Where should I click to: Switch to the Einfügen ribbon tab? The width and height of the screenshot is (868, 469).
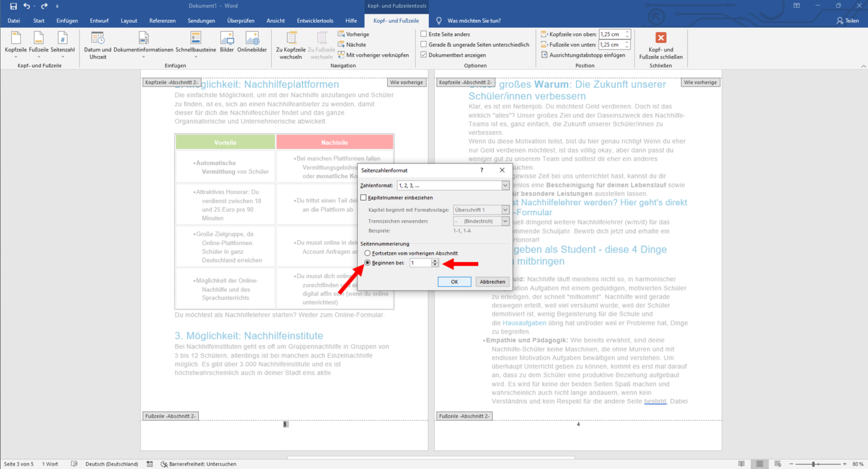(x=67, y=21)
